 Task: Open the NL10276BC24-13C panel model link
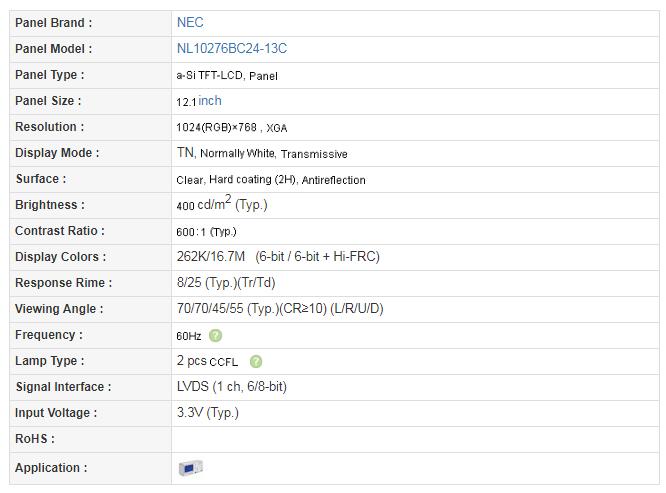click(x=231, y=48)
